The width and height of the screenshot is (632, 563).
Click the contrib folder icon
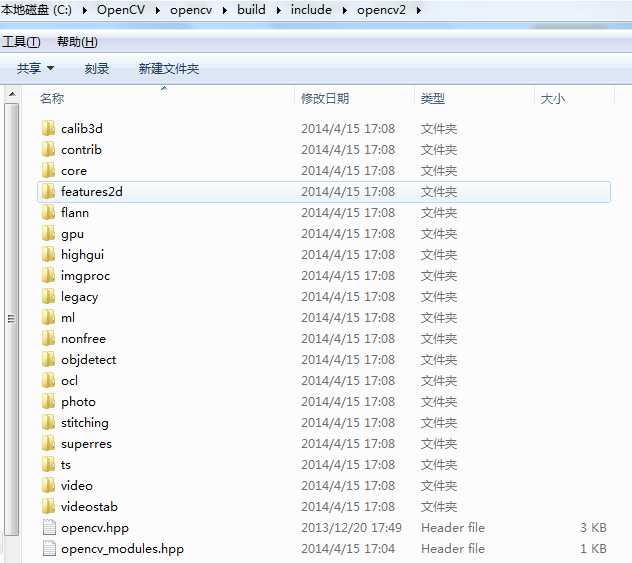pos(48,150)
